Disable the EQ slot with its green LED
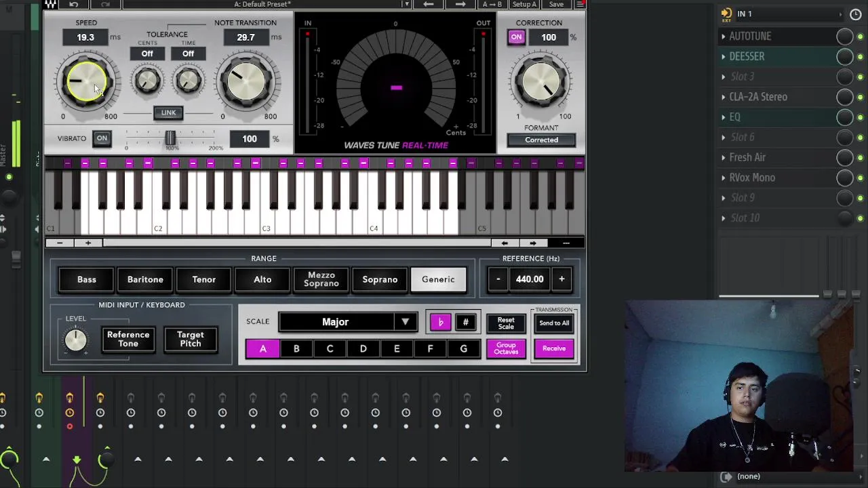 coord(861,117)
